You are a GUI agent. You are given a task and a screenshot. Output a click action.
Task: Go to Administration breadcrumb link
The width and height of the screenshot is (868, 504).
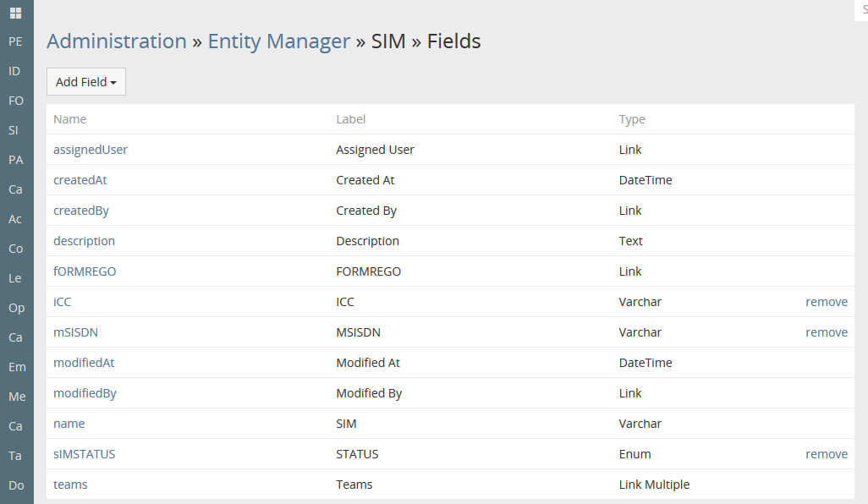click(x=117, y=41)
